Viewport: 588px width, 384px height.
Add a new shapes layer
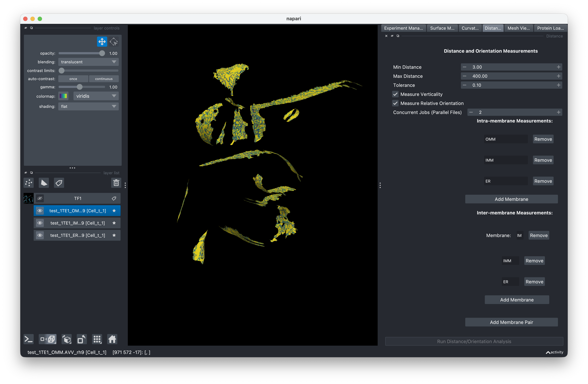[x=44, y=183]
